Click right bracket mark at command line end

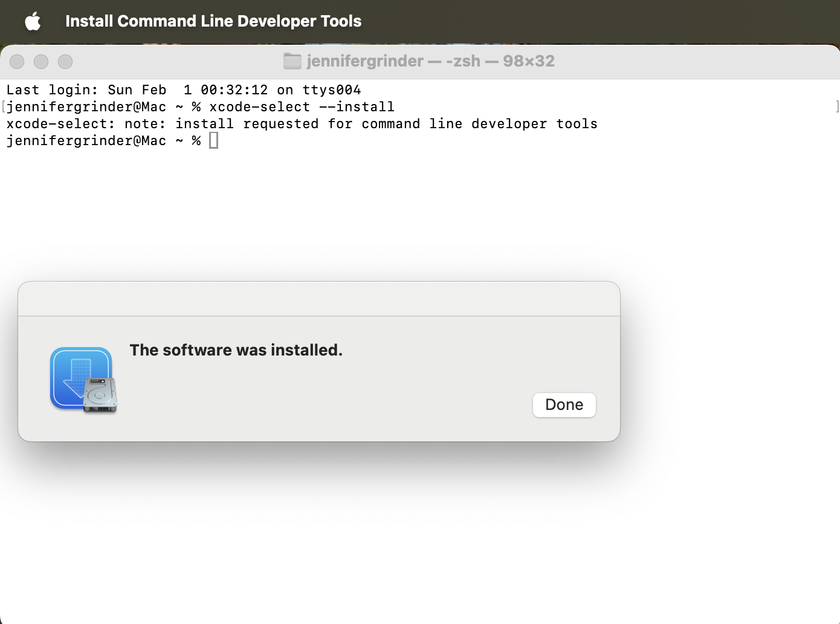click(837, 107)
